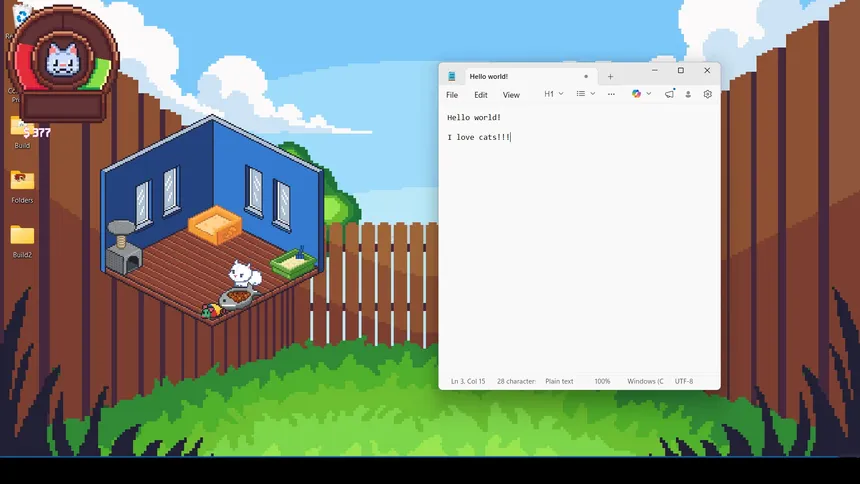Expand the list formatting dropdown
Screen dimensions: 860x484
585,94
